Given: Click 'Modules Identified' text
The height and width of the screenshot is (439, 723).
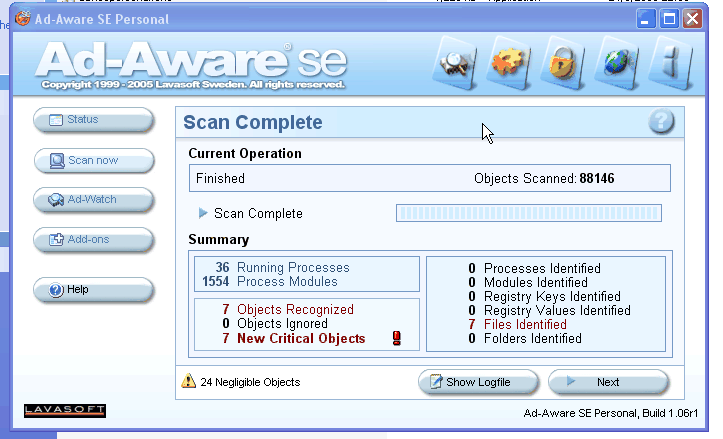Looking at the screenshot, I should (x=536, y=282).
